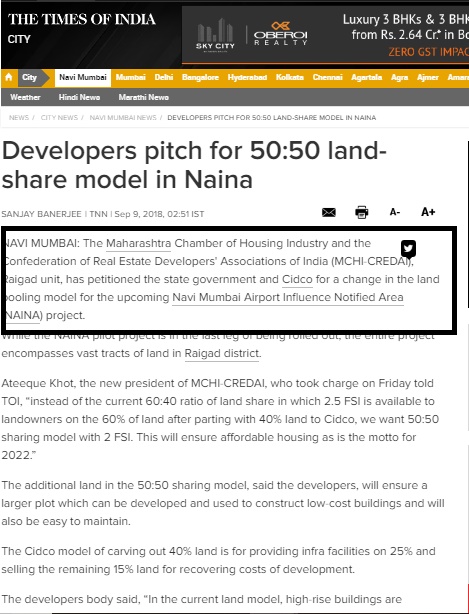Open the Maharashtra hyperlink in article
469x614 pixels.
point(139,243)
